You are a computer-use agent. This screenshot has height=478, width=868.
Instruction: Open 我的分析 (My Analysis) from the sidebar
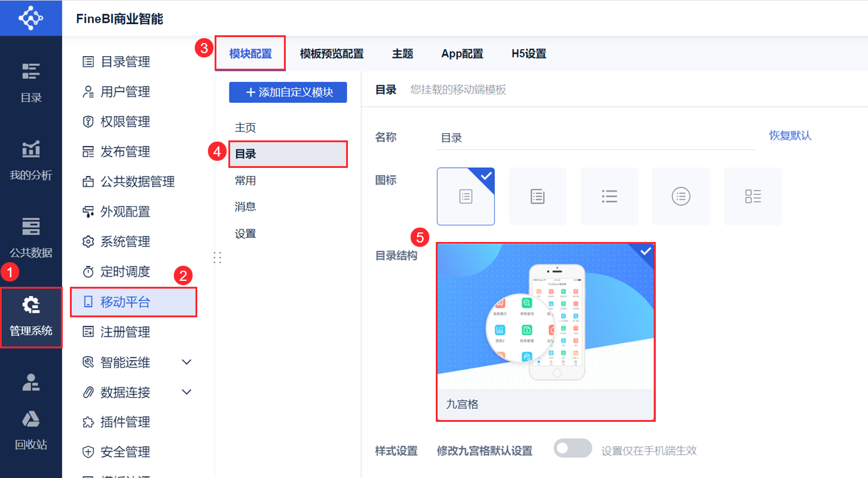30,159
